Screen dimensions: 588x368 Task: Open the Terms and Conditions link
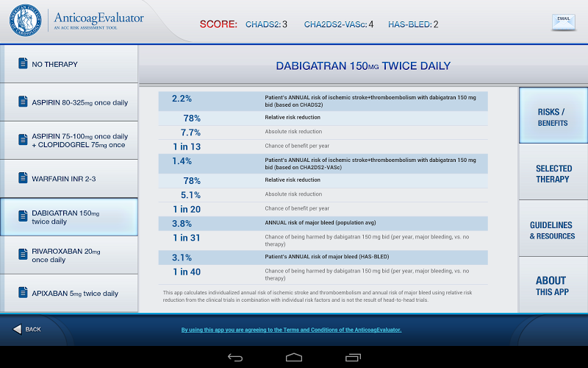pyautogui.click(x=291, y=330)
